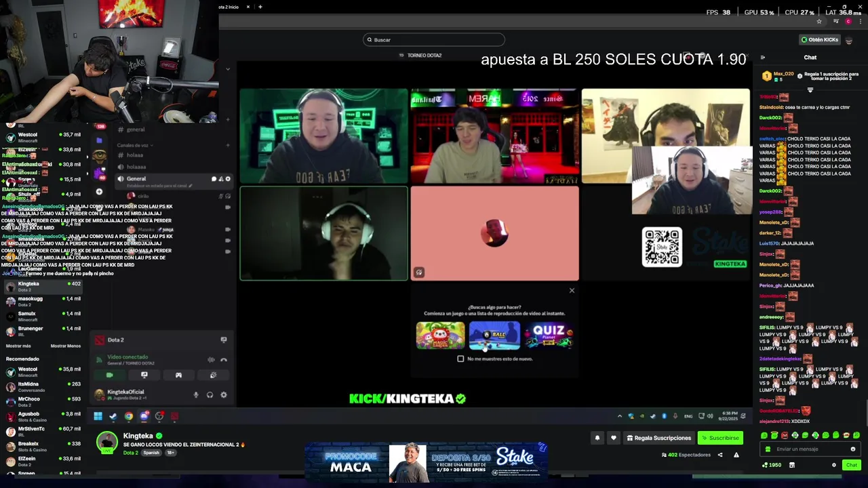The image size is (868, 488).
Task: Open Agusbob recommended channel
Action: click(x=43, y=416)
